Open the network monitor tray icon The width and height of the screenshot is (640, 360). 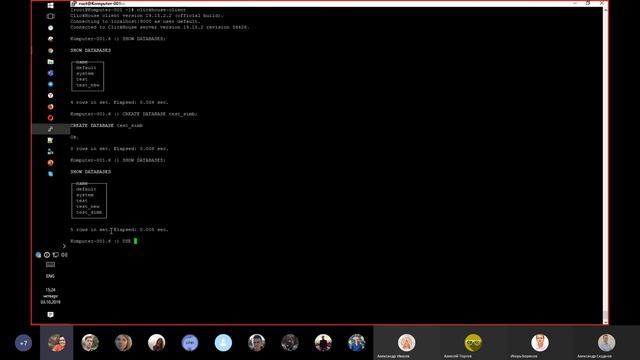tap(56, 255)
